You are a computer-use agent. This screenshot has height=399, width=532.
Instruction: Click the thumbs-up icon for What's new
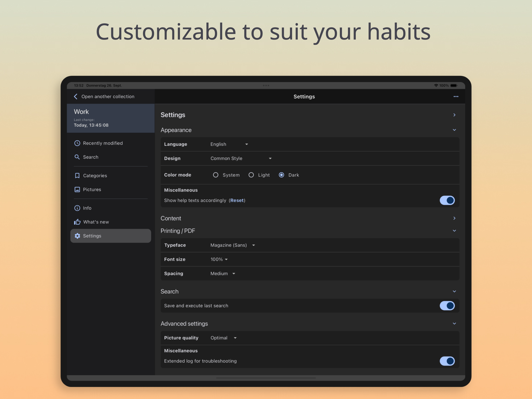coord(77,222)
